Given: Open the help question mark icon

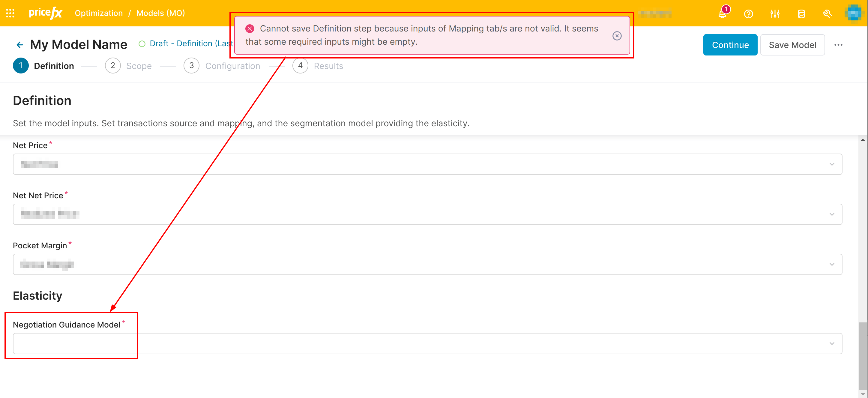Looking at the screenshot, I should click(x=748, y=14).
